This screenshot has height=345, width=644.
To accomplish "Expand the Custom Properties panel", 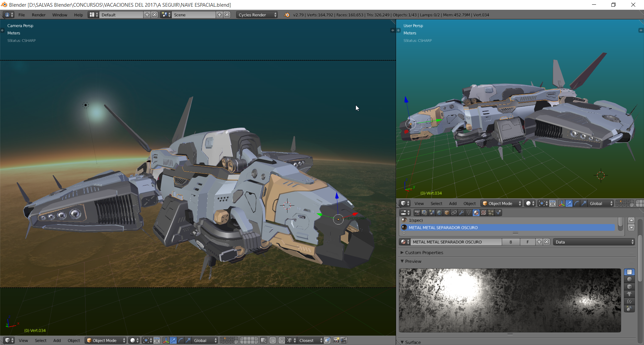I will point(424,253).
